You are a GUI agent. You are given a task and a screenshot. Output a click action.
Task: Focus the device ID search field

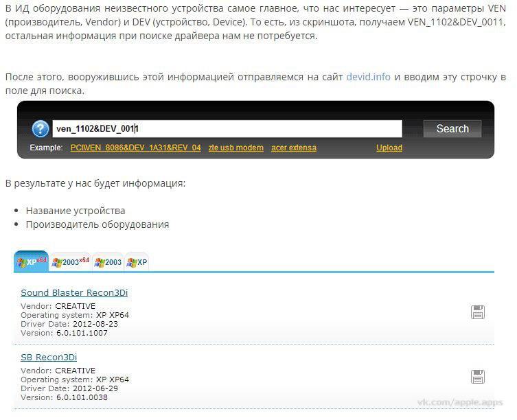click(x=227, y=129)
